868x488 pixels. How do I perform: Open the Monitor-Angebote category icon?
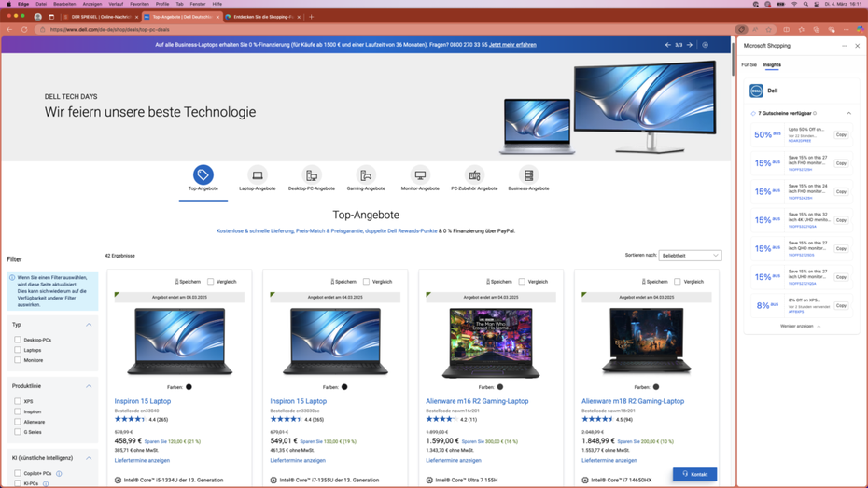(x=420, y=174)
